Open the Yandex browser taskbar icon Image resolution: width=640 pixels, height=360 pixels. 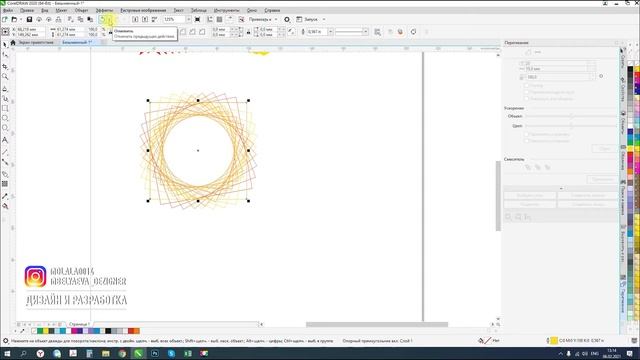[x=40, y=353]
